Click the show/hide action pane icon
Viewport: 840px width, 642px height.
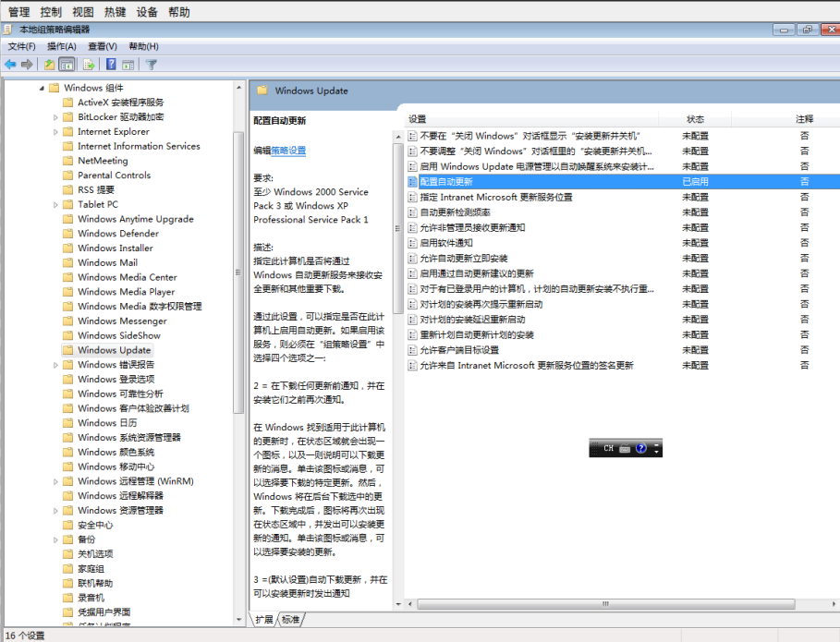pos(128,65)
